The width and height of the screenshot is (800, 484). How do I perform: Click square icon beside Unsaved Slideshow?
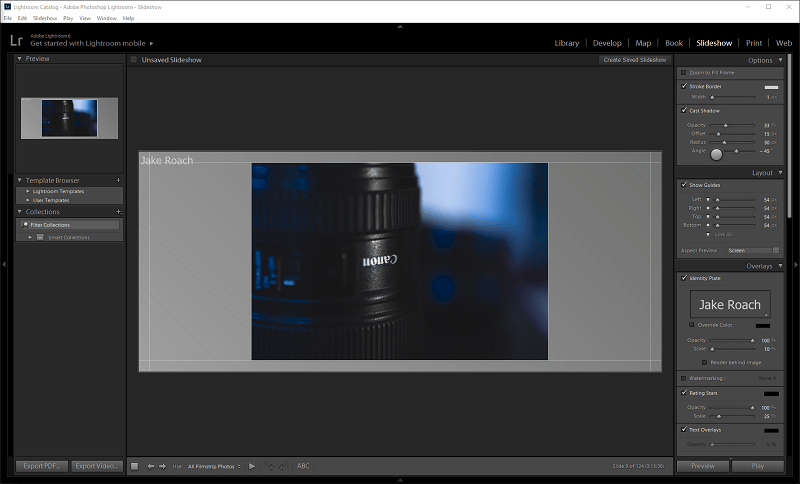click(x=134, y=60)
